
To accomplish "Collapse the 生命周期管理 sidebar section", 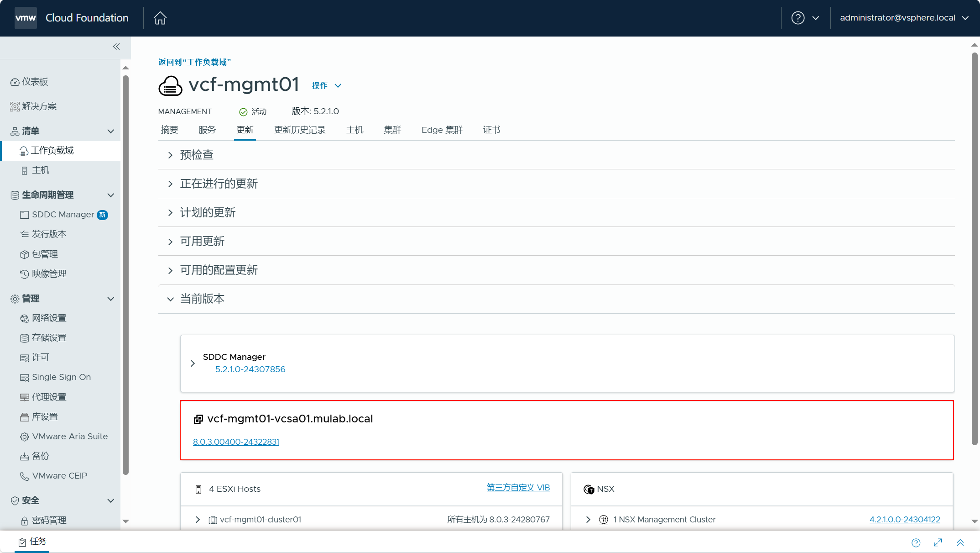I will (110, 195).
